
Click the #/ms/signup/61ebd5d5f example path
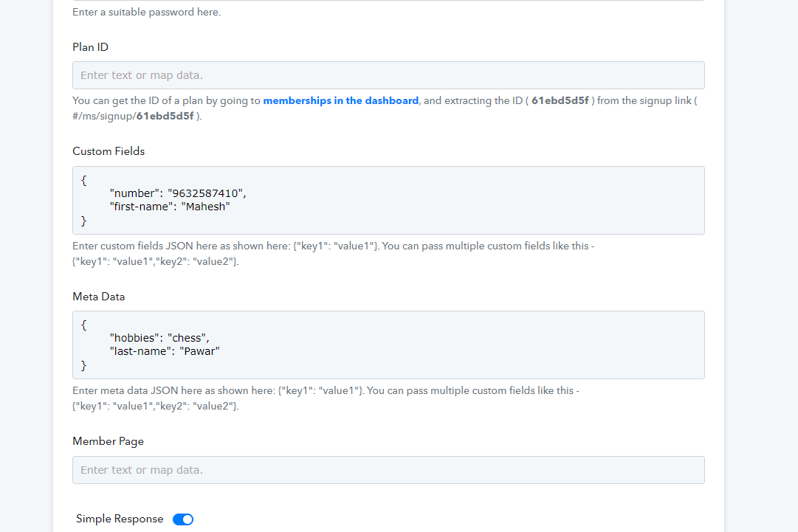pyautogui.click(x=133, y=116)
